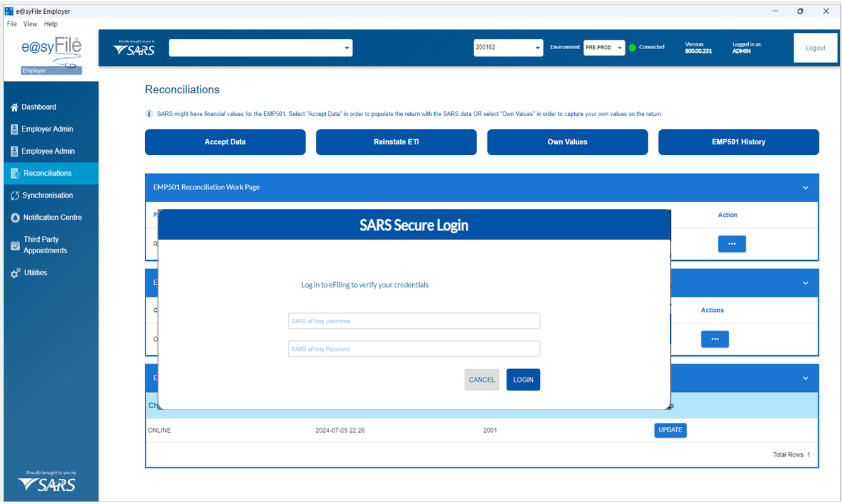This screenshot has width=842, height=504.
Task: Click the Utilities gears icon
Action: pos(15,273)
